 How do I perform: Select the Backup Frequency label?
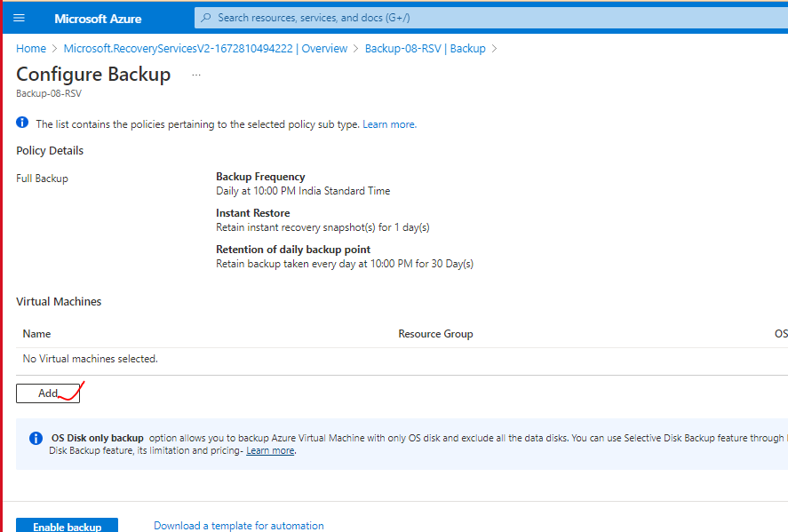point(260,177)
